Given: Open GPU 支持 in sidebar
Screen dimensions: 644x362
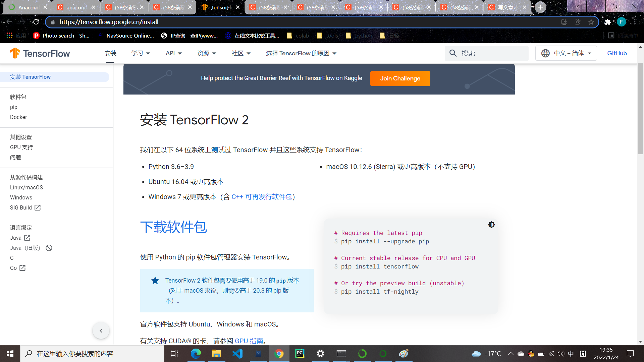Looking at the screenshot, I should [x=21, y=147].
